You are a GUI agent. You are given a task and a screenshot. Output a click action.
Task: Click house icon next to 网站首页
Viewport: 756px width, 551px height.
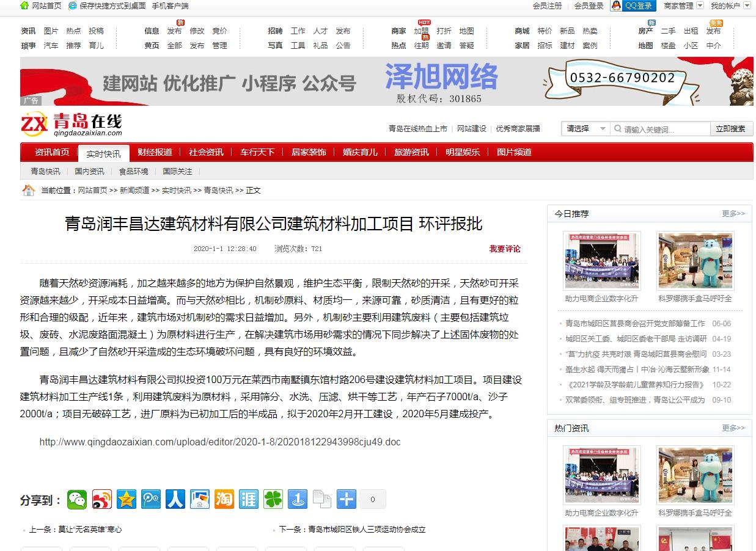[x=24, y=5]
